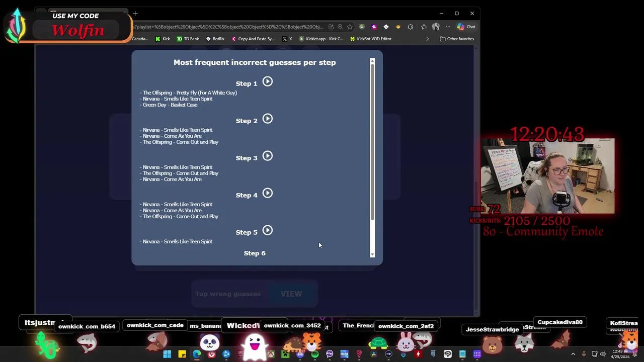Open the X bookmark
Image resolution: width=644 pixels, height=362 pixels.
pos(287,39)
